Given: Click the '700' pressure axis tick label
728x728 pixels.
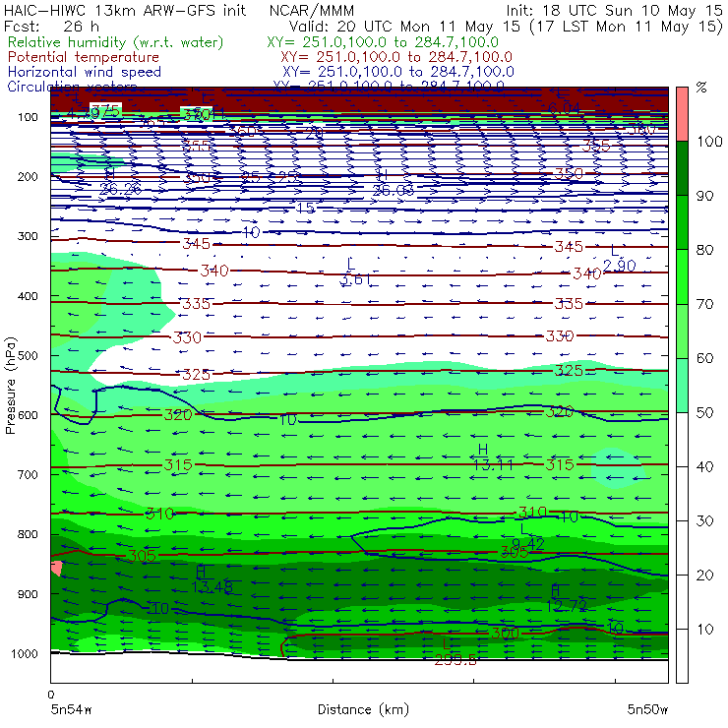Looking at the screenshot, I should point(28,474).
